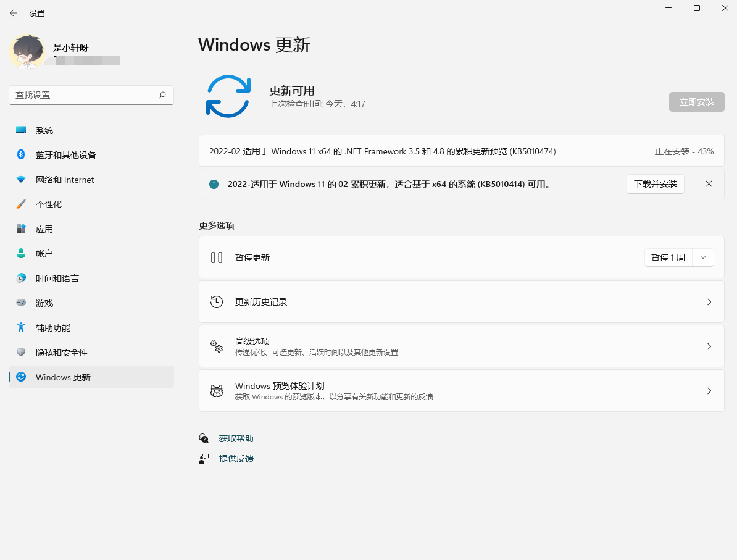Viewport: 737px width, 560px height.
Task: Click the 下载并安装 button for KB5010414
Action: (656, 184)
